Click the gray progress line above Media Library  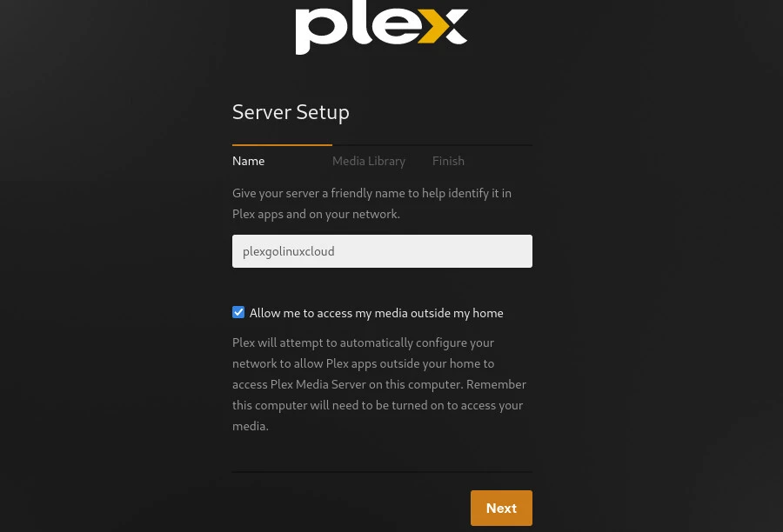pyautogui.click(x=381, y=144)
